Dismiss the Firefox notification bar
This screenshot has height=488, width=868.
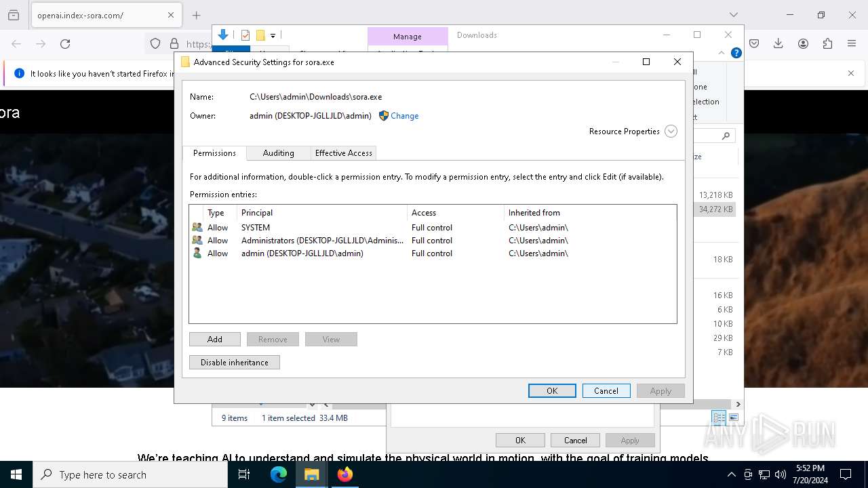851,73
